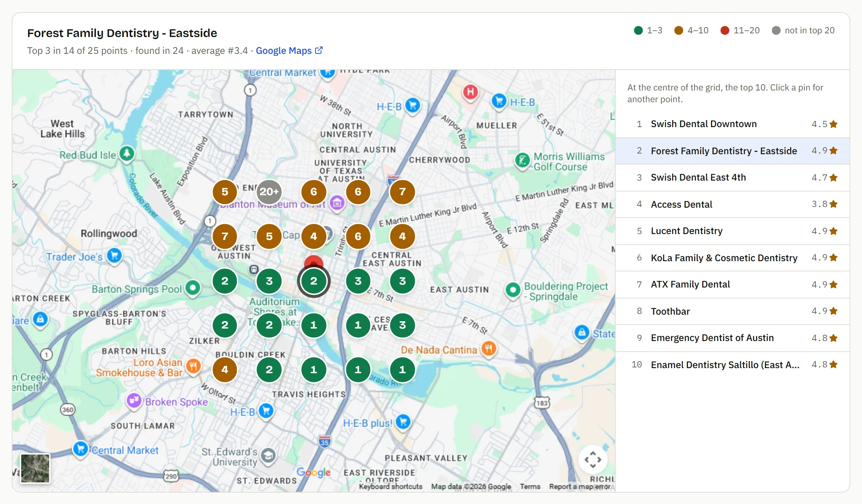Click the Central Market marker near South Lamar

click(x=80, y=449)
